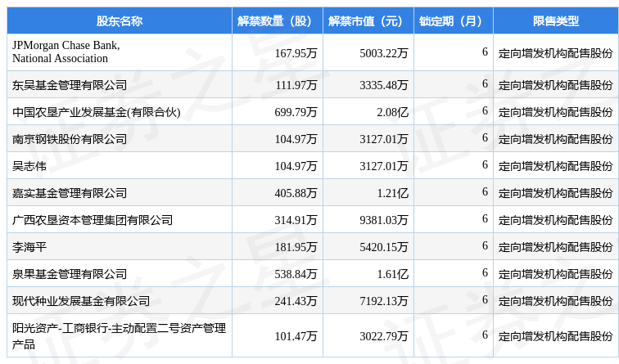Select the 嘉实基金管理有限公司 shareholder name

(x=70, y=193)
